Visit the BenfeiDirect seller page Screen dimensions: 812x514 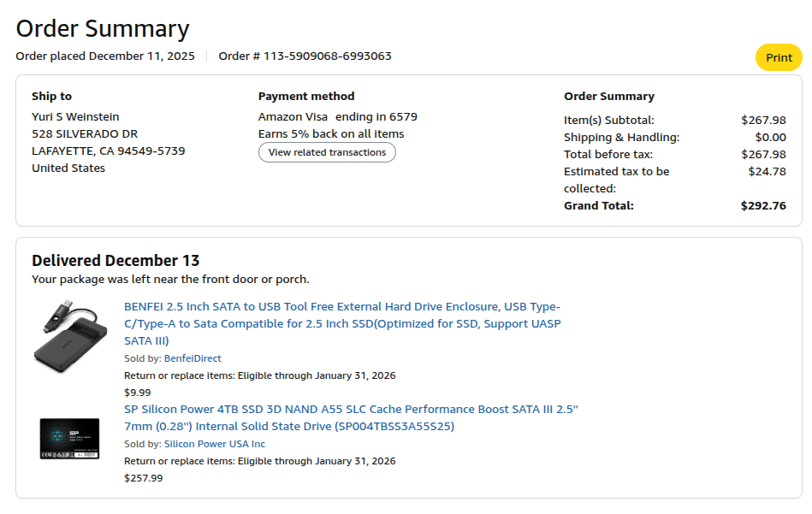coord(193,358)
